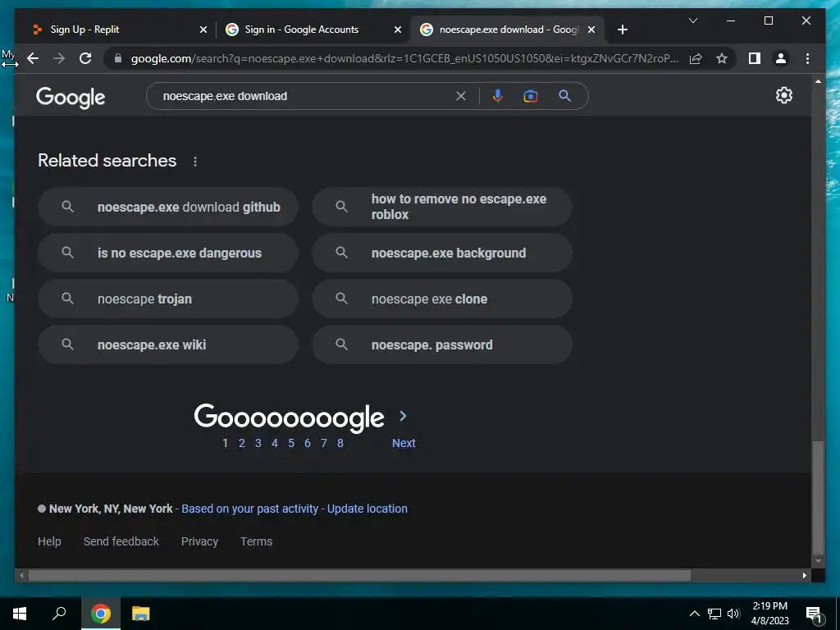This screenshot has height=630, width=840.
Task: Click Based on your past activity link
Action: pyautogui.click(x=249, y=509)
